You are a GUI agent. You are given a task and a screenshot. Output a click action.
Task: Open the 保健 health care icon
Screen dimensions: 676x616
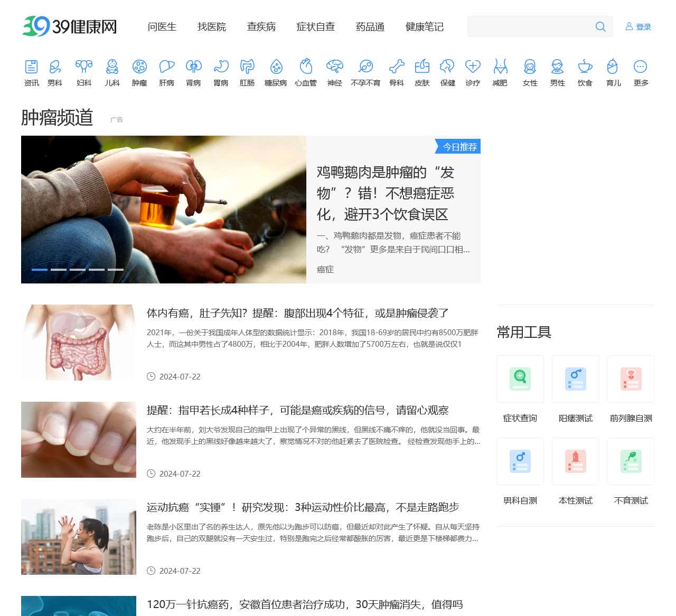(448, 67)
